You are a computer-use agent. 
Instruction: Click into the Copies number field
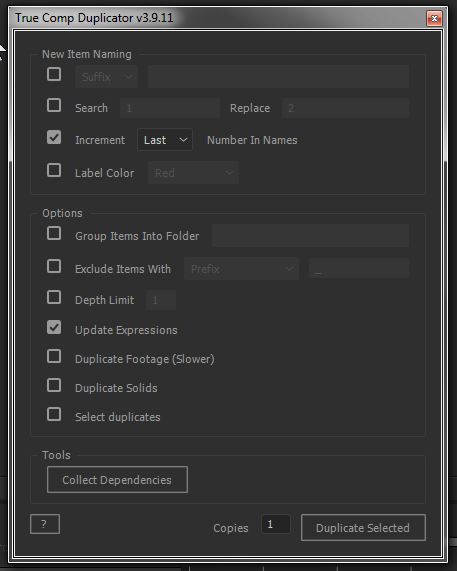(x=276, y=524)
